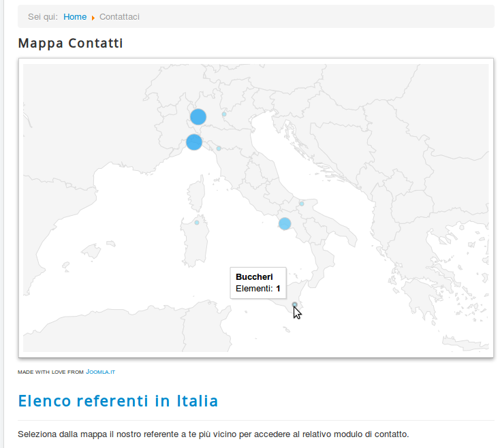Open the Elenco referenti in Italia heading
This screenshot has height=448, width=500.
pyautogui.click(x=118, y=401)
